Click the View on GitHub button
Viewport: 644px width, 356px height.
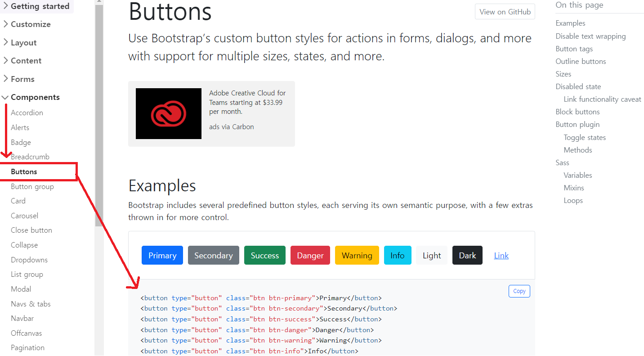tap(505, 12)
